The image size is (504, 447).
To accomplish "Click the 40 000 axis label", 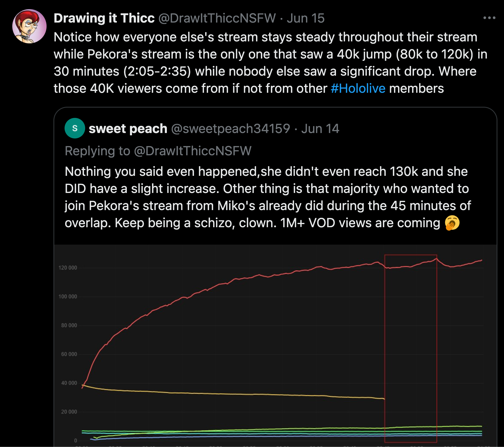I will click(69, 383).
